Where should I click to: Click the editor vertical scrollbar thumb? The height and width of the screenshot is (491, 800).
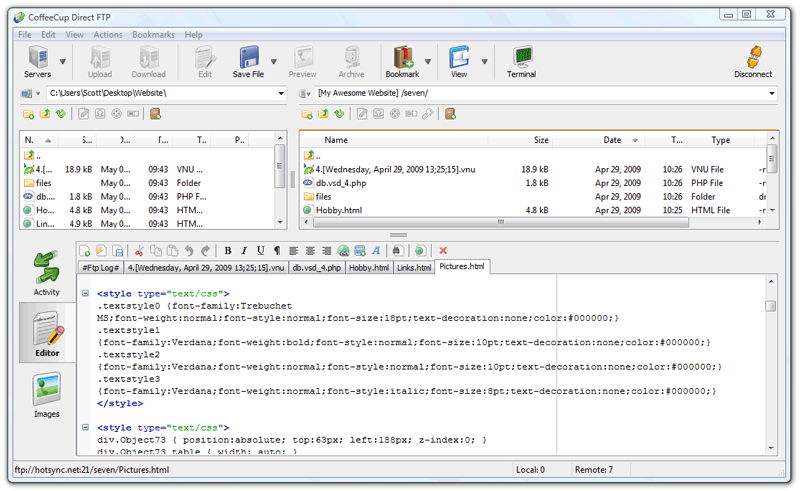pyautogui.click(x=770, y=306)
